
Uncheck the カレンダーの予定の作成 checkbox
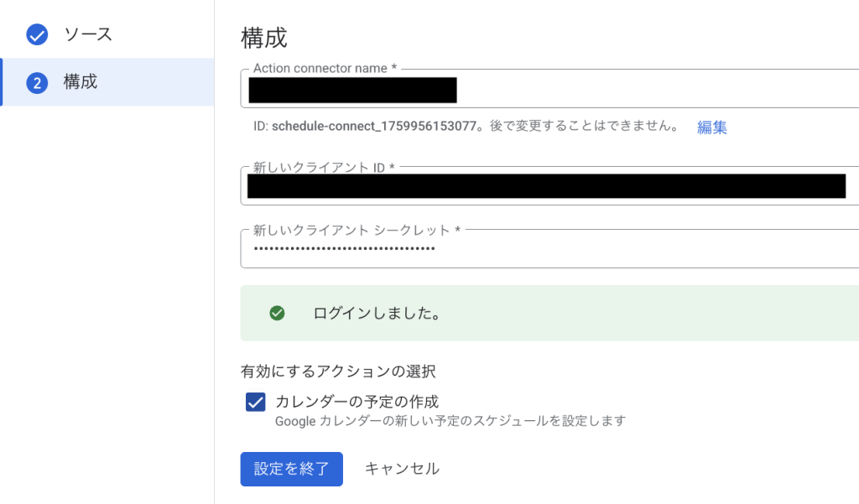256,403
